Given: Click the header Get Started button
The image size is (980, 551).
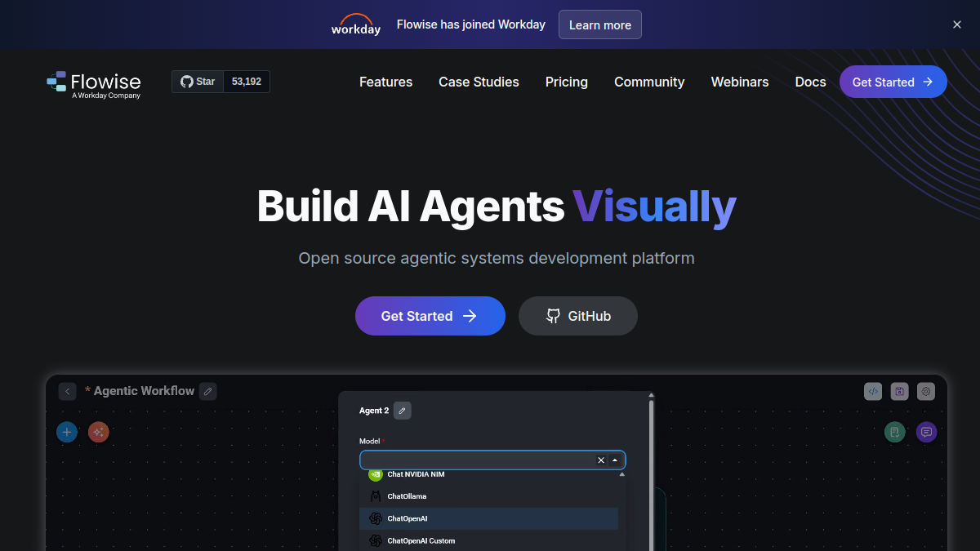Looking at the screenshot, I should click(x=893, y=82).
